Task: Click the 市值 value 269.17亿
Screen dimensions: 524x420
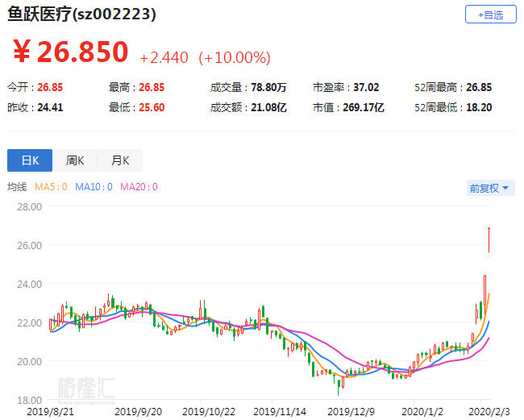Action: [364, 107]
